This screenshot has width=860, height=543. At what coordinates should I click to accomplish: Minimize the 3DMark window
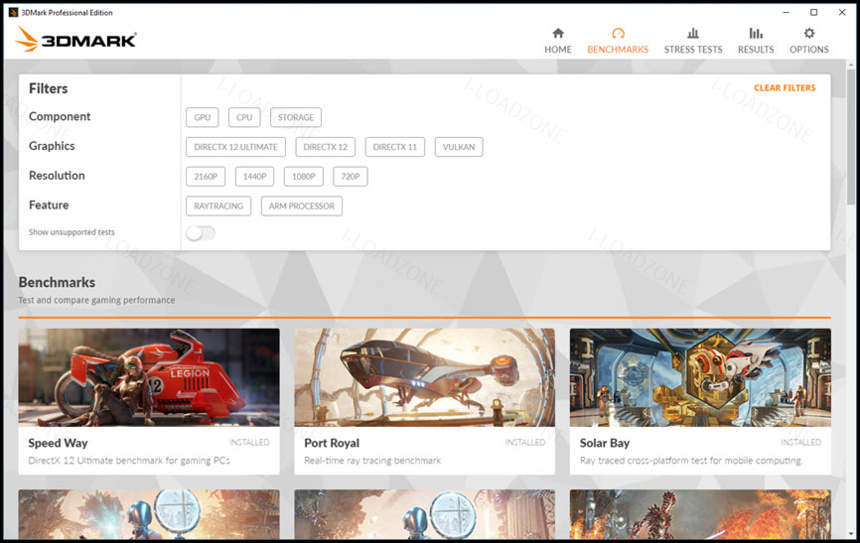point(786,12)
